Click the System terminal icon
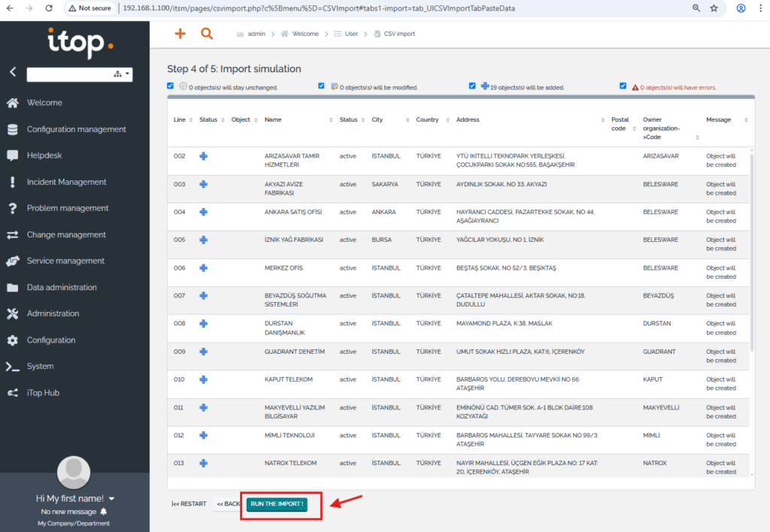Viewport: 770px width, 532px height. coord(13,367)
